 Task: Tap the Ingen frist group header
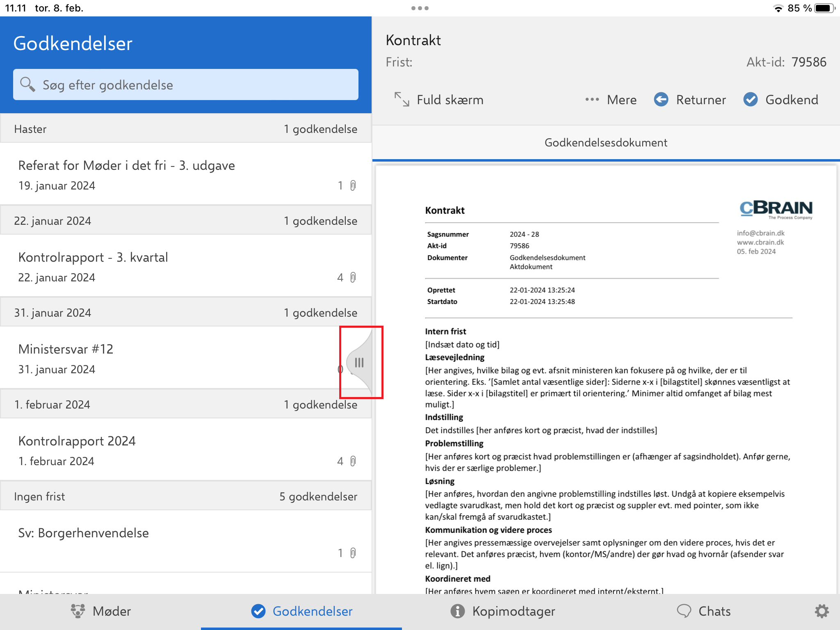[x=186, y=496]
